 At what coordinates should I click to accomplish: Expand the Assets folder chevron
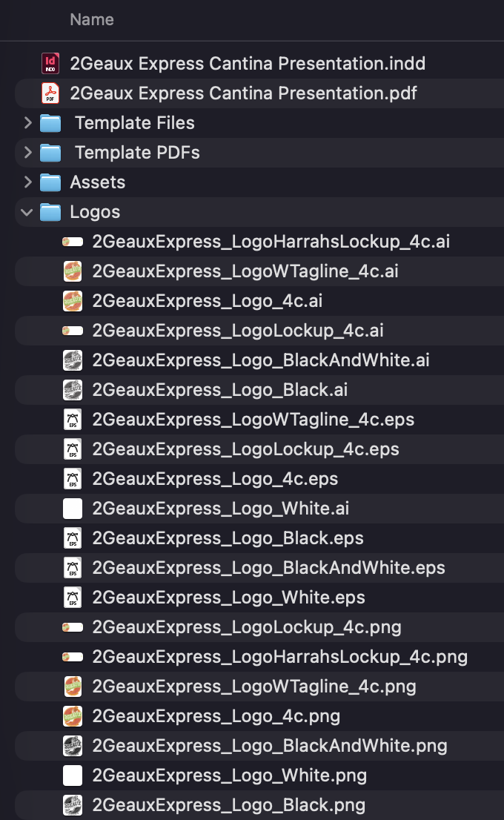tap(27, 182)
